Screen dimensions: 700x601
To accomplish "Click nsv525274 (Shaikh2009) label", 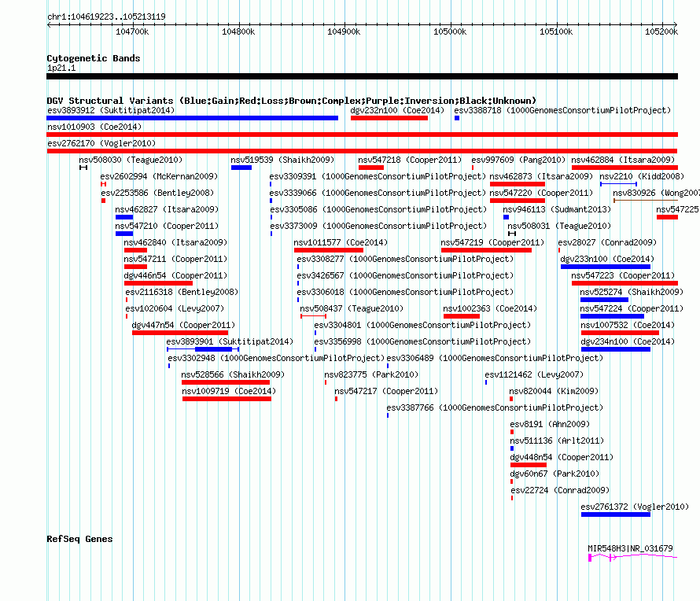I will coord(632,292).
